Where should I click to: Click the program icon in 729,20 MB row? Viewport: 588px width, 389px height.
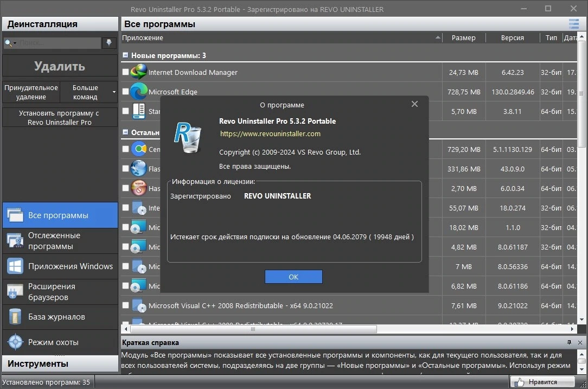pos(138,149)
